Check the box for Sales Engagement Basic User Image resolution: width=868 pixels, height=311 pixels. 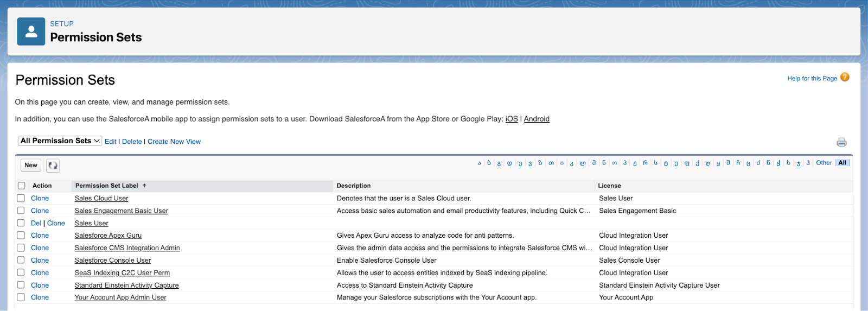(x=21, y=211)
